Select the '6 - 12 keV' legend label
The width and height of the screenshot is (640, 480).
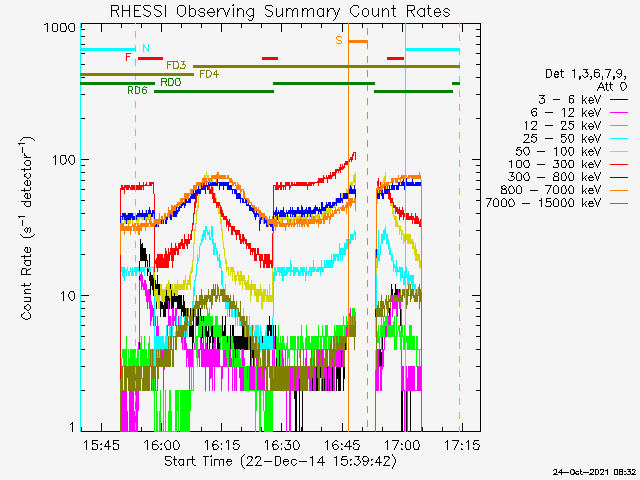tap(566, 113)
